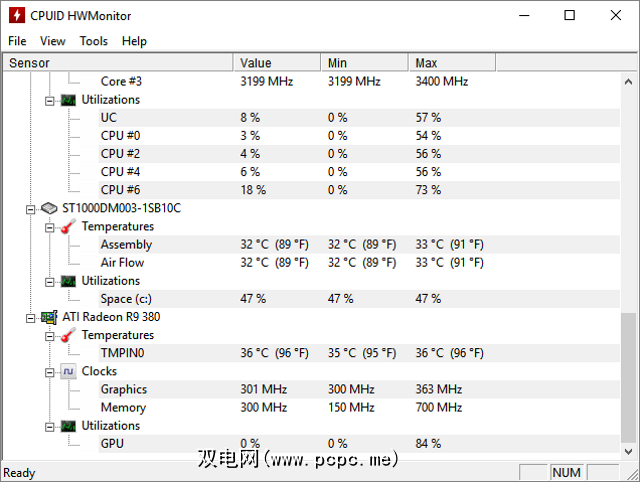This screenshot has height=482, width=640.
Task: Collapse the ST1000DM003-1SB10C drive node
Action: click(x=31, y=208)
